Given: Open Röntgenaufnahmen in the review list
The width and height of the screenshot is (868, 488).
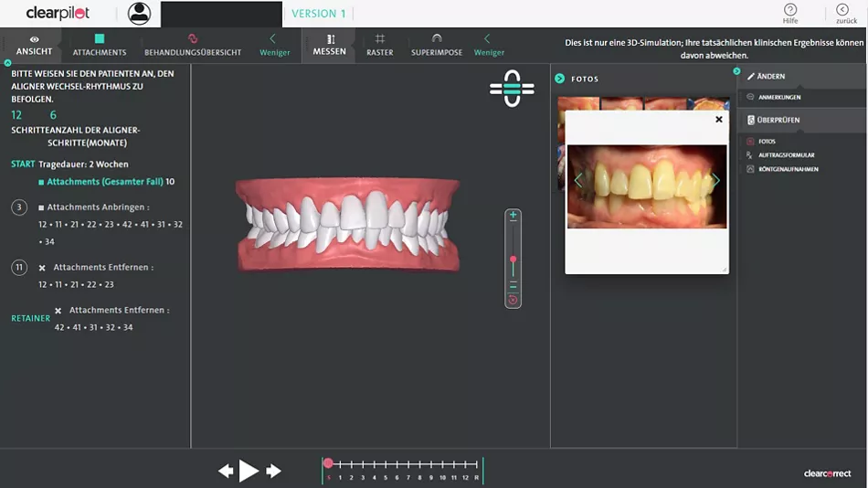Looking at the screenshot, I should click(x=788, y=169).
